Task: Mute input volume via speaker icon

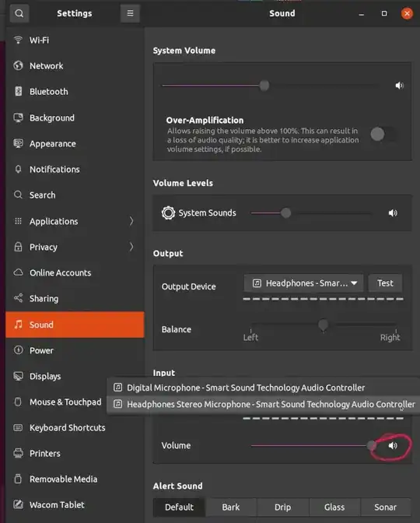Action: (x=393, y=446)
